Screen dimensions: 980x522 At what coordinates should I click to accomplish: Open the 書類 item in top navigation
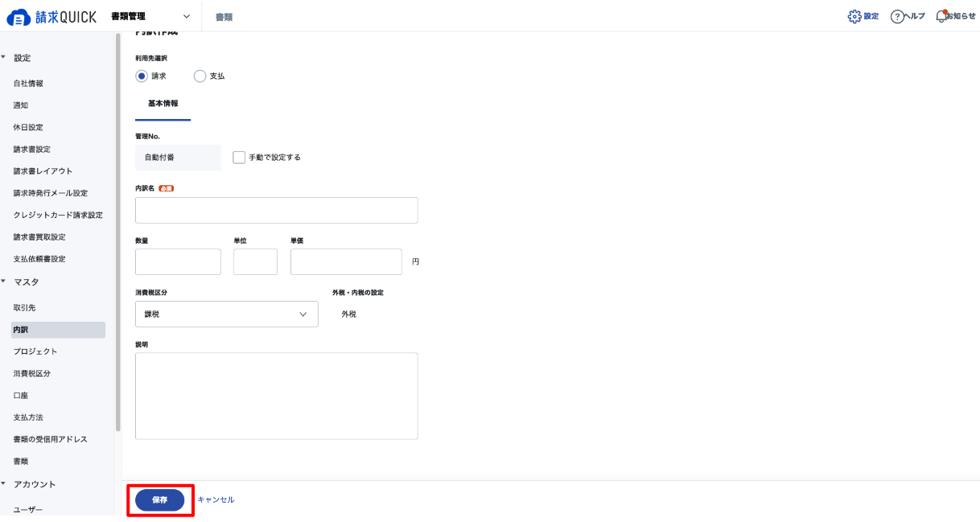[224, 17]
